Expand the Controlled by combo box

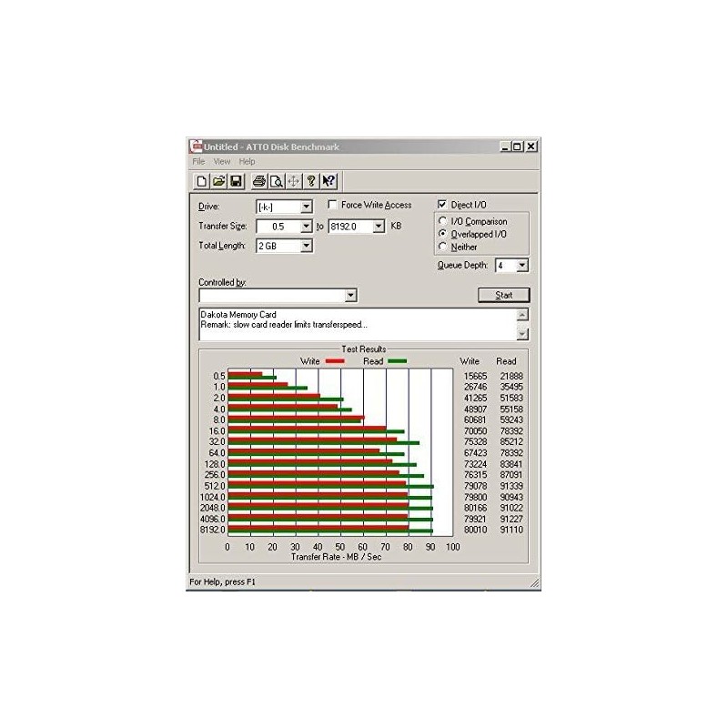click(350, 296)
